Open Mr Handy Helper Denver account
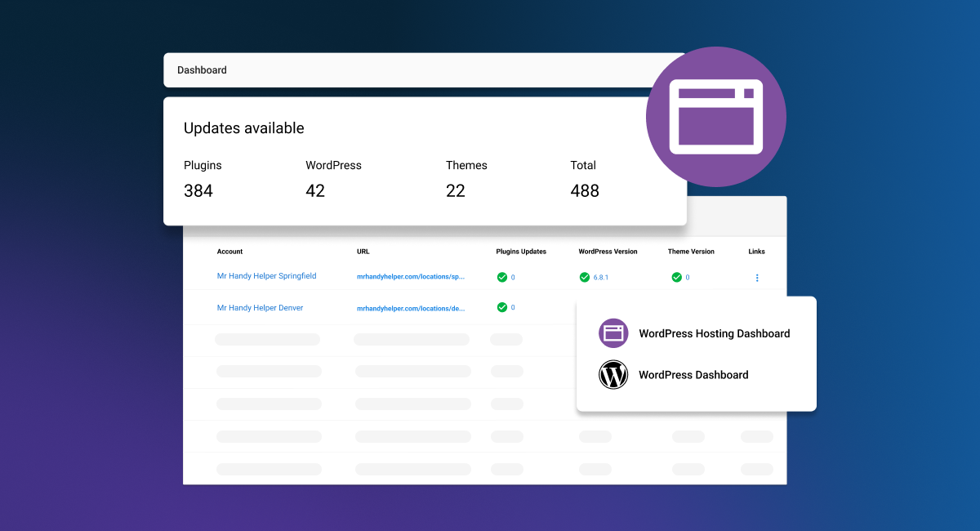 [x=260, y=308]
